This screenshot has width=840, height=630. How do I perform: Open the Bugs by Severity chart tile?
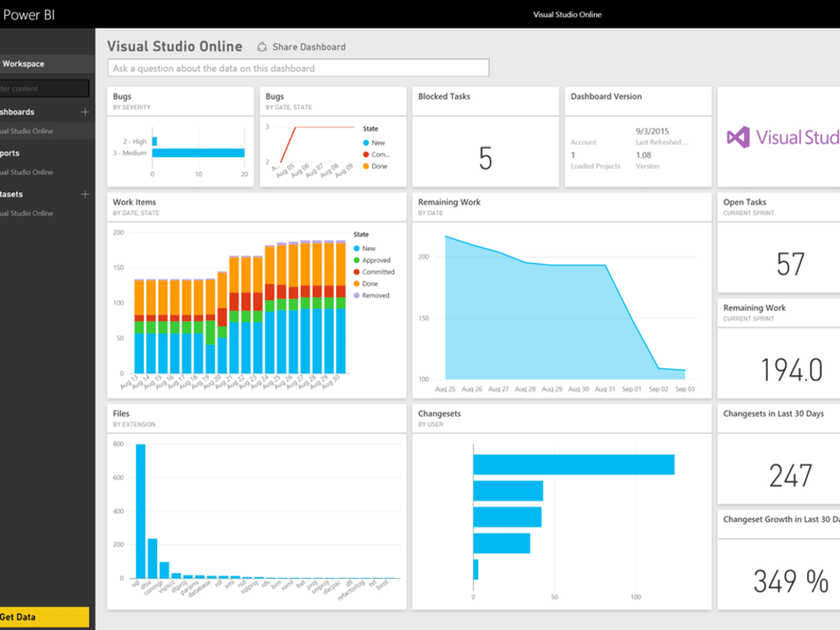pyautogui.click(x=179, y=134)
